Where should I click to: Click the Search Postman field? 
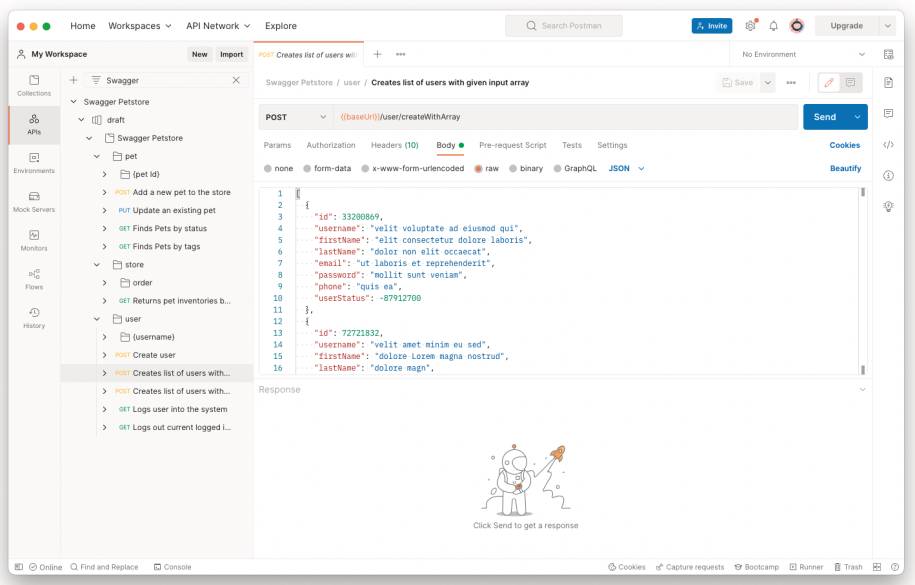coord(564,26)
